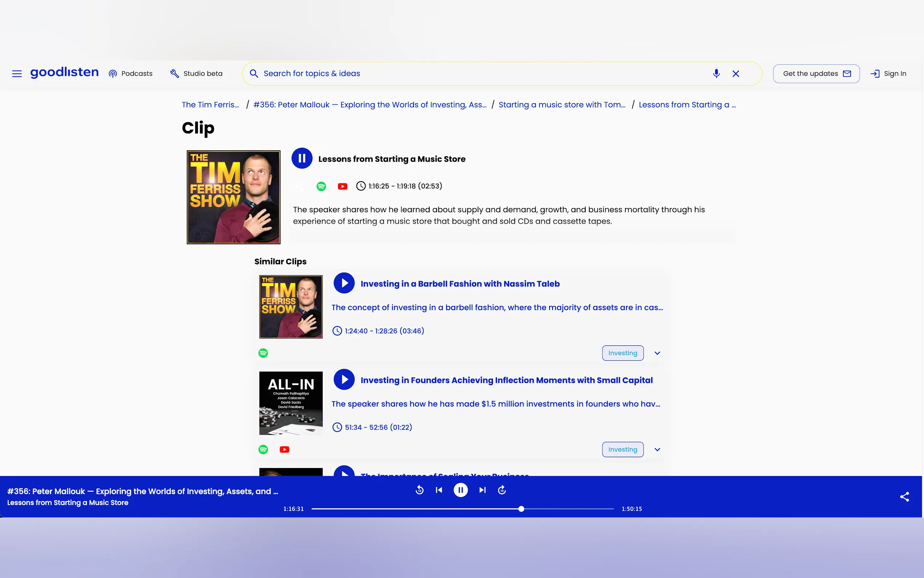Skip forward 10 seconds in the player
Image resolution: width=924 pixels, height=578 pixels.
click(502, 490)
